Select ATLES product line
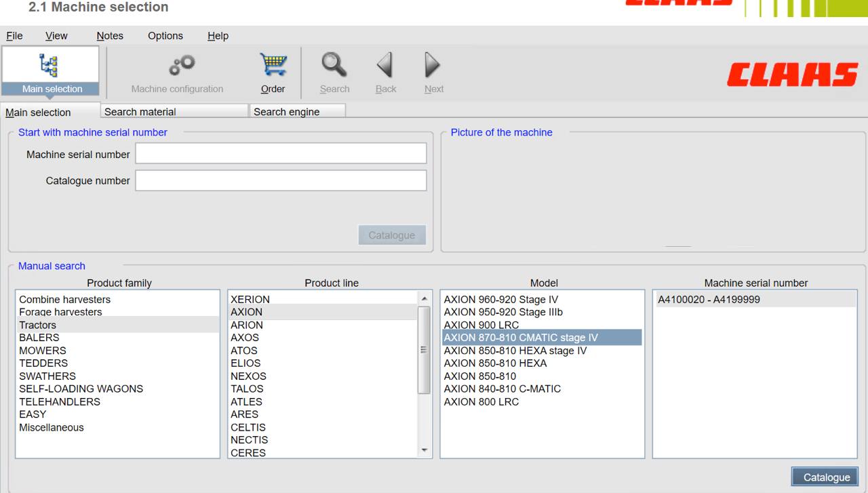 [323, 401]
